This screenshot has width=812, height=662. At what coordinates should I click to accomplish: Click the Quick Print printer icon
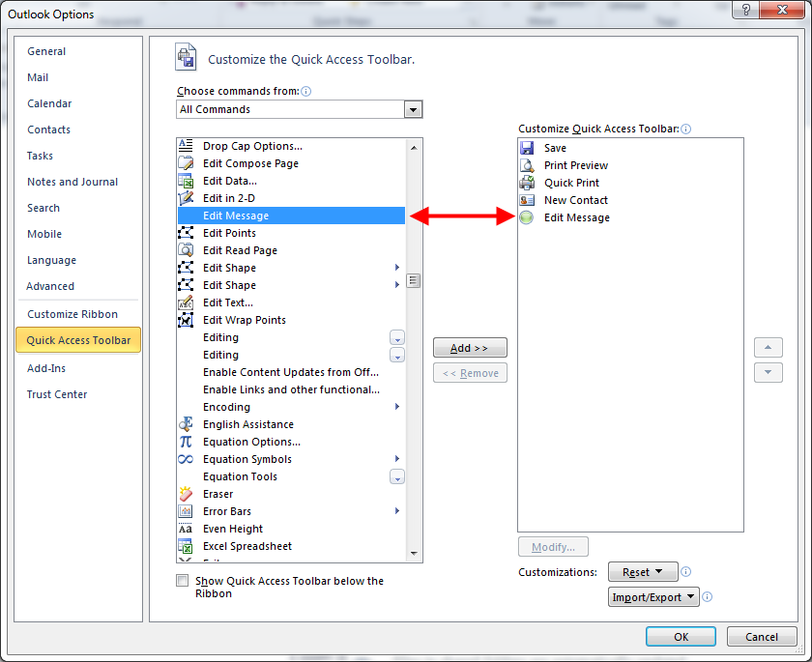tap(528, 183)
